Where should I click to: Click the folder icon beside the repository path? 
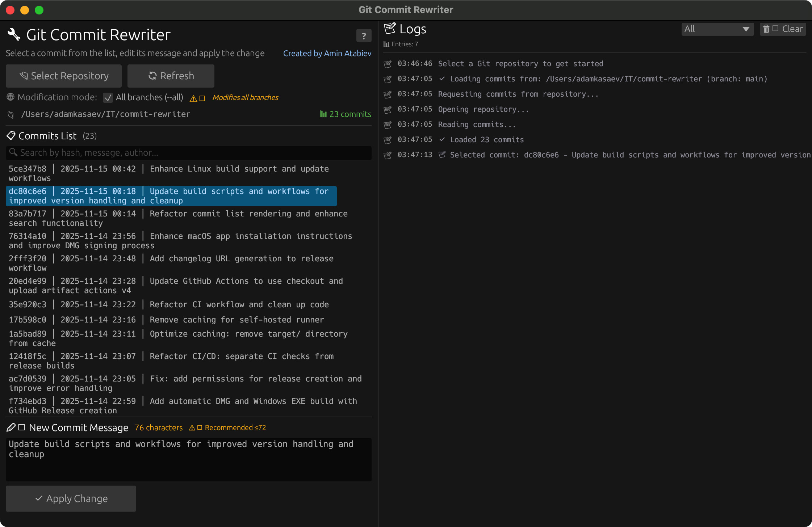11,115
